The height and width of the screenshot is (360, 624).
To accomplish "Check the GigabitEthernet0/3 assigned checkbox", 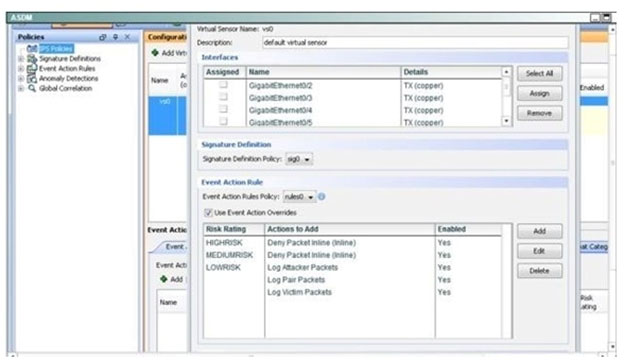I will [x=224, y=97].
